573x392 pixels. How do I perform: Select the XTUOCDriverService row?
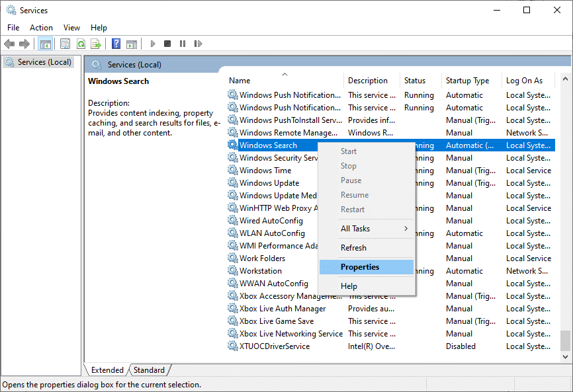pyautogui.click(x=274, y=346)
